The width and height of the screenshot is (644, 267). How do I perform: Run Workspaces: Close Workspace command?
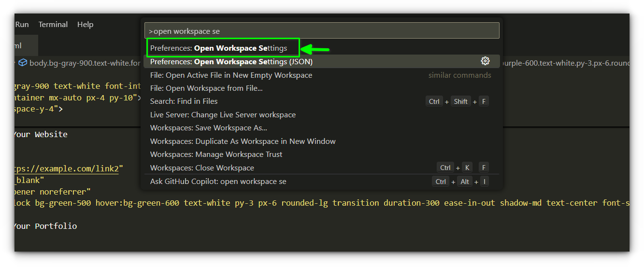(x=202, y=168)
